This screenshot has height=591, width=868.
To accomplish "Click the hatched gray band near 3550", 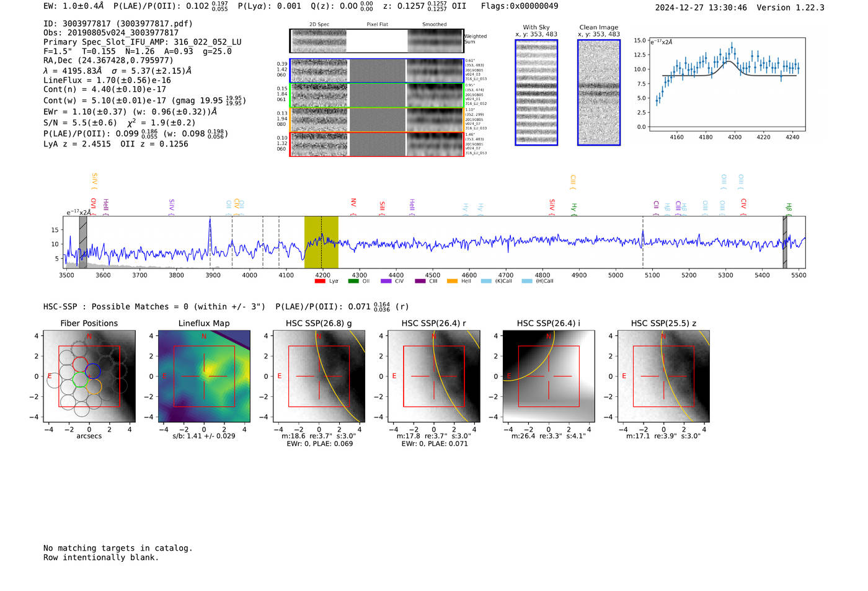I will [83, 242].
